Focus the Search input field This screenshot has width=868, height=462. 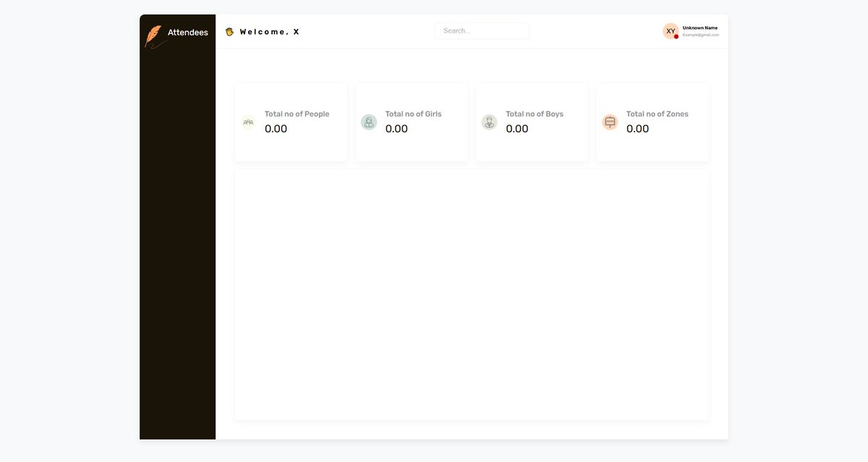pyautogui.click(x=482, y=30)
